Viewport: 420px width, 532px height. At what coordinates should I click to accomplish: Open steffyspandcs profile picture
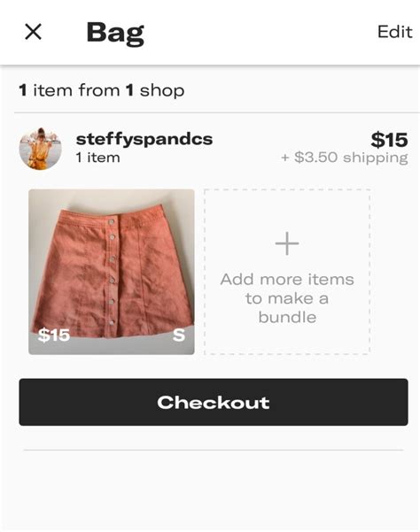41,149
